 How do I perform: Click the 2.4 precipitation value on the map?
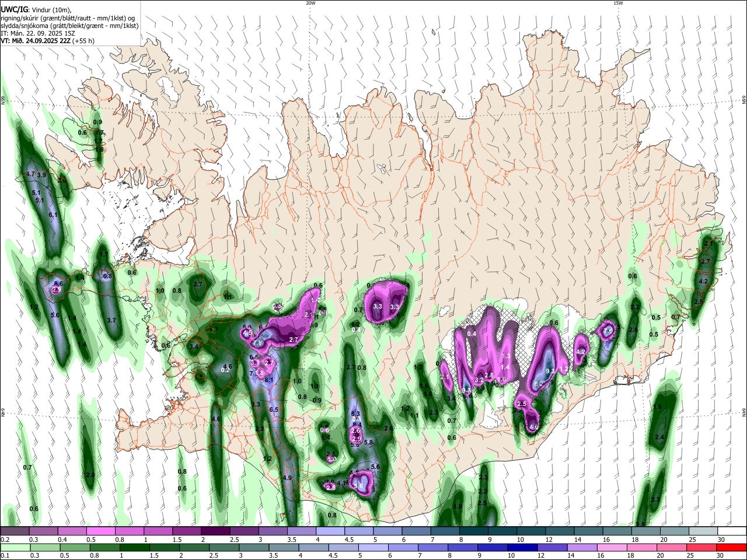[x=660, y=437]
